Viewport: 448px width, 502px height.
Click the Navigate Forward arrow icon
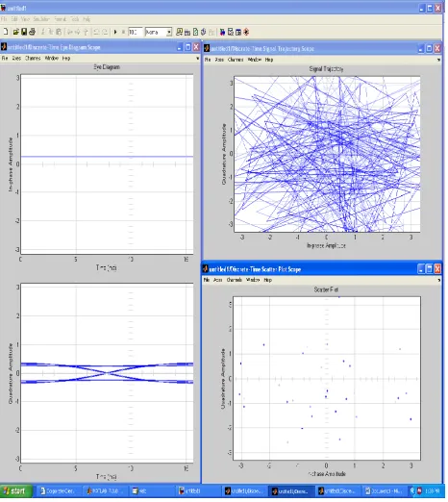[78, 32]
